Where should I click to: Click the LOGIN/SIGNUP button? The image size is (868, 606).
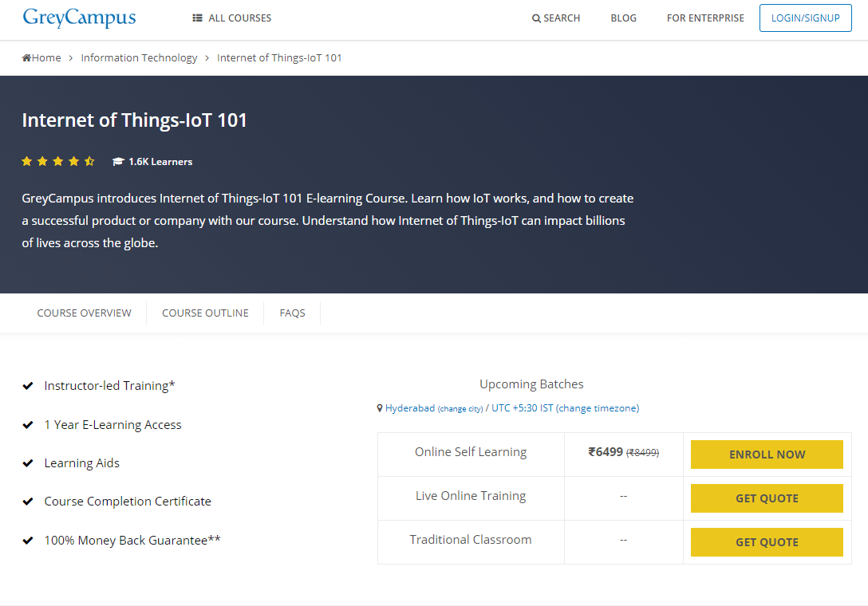[x=806, y=18]
